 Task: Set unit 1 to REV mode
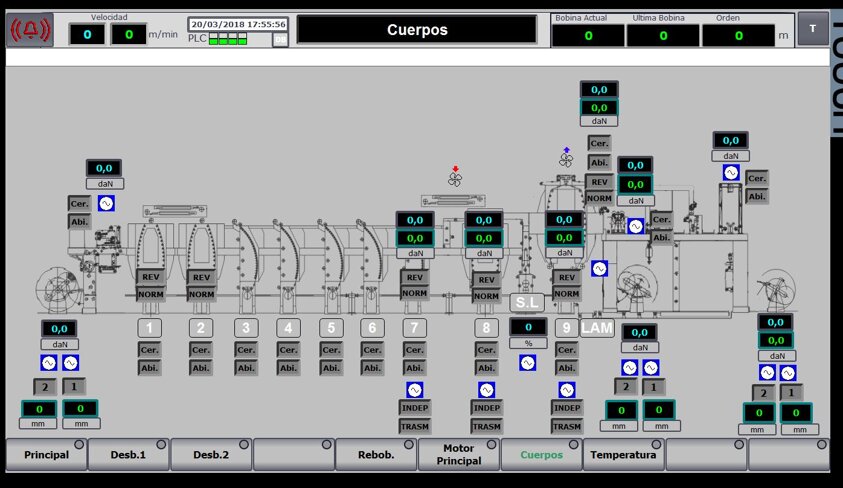(149, 278)
